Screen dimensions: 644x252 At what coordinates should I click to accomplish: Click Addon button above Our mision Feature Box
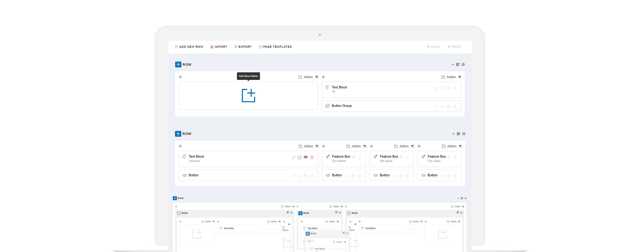[353, 146]
